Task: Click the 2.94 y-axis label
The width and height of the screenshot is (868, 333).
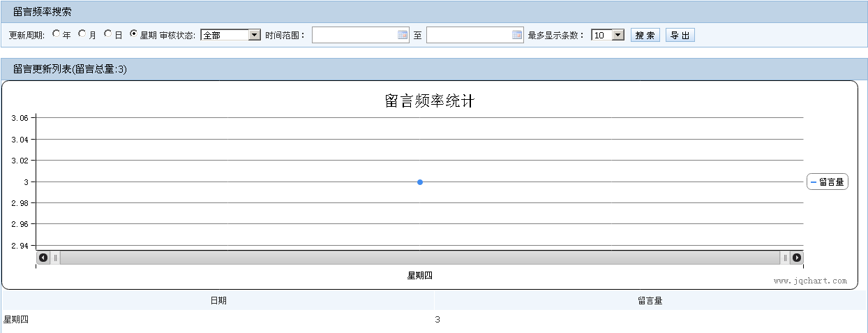Action: tap(20, 246)
